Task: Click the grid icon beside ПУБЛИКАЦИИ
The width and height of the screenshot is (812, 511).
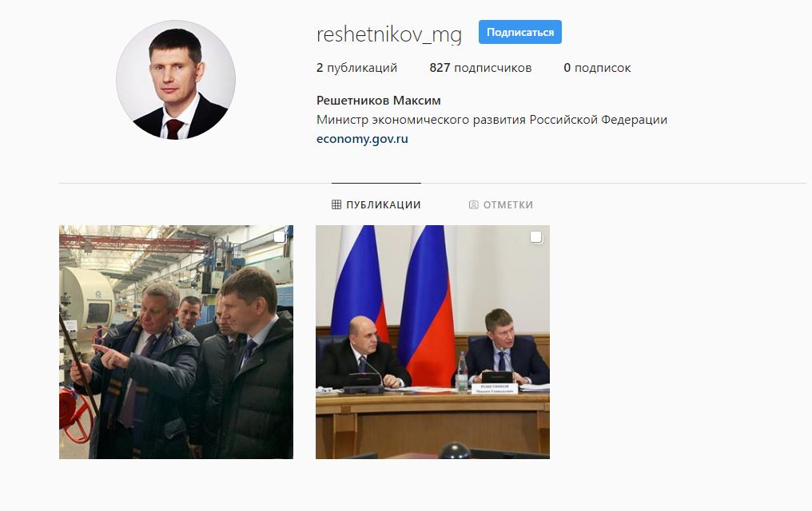Action: [336, 205]
